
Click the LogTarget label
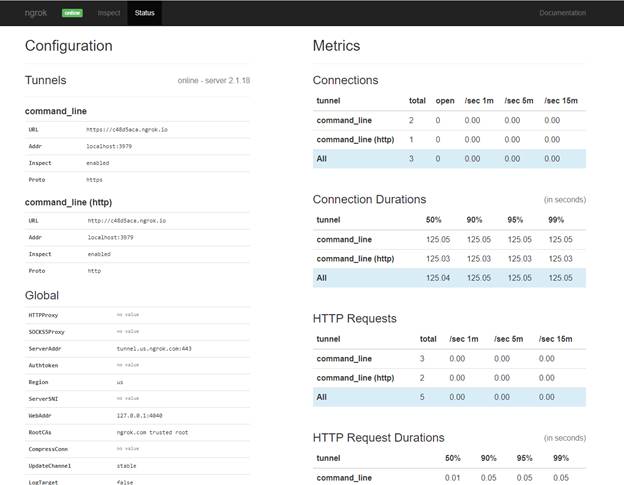click(43, 482)
